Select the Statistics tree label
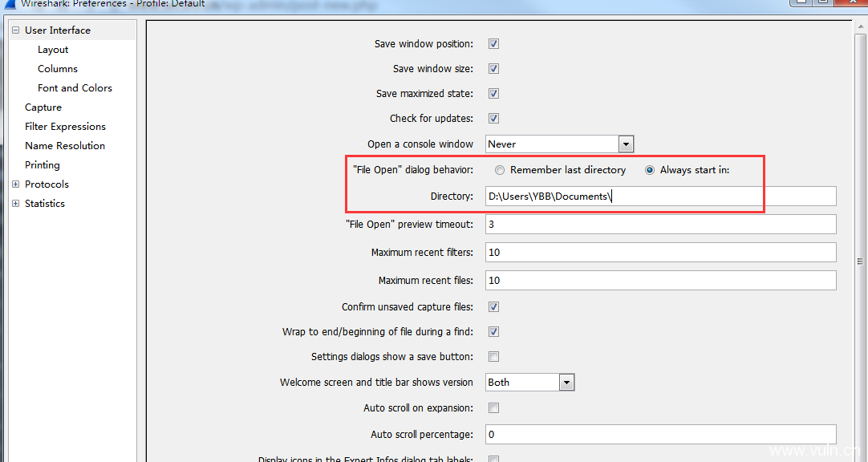Image resolution: width=868 pixels, height=462 pixels. pyautogui.click(x=45, y=204)
